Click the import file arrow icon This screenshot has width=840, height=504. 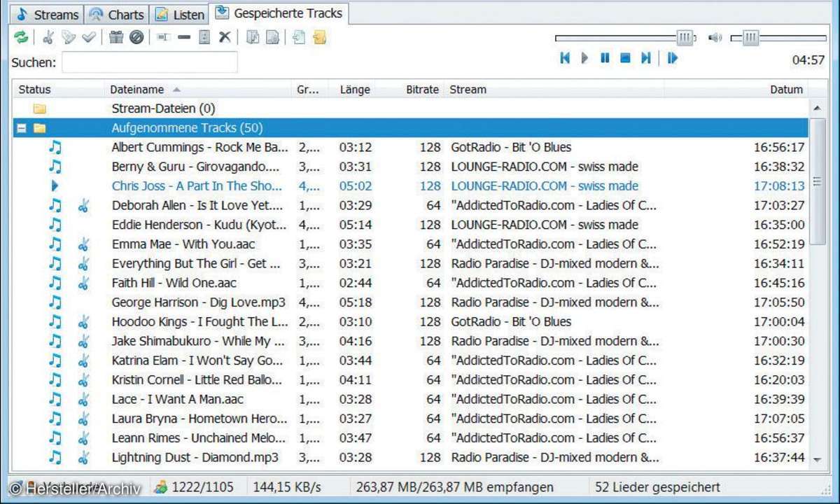pos(300,37)
